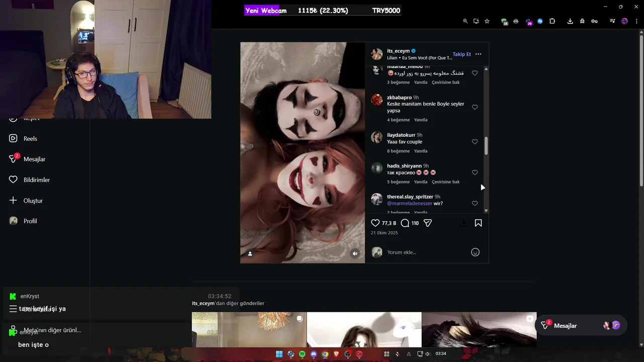Open hadis_shiryann's username in comments

404,166
